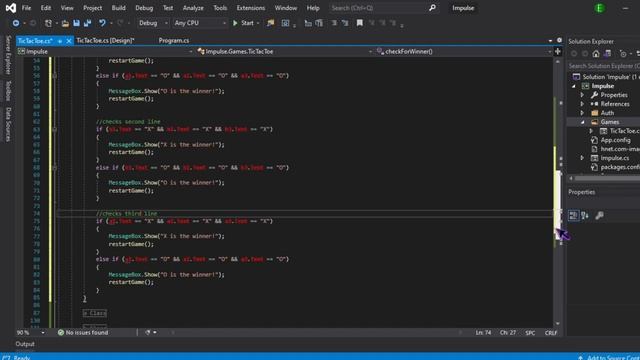Collapse the Games folder
This screenshot has height=360, width=640.
[582, 122]
